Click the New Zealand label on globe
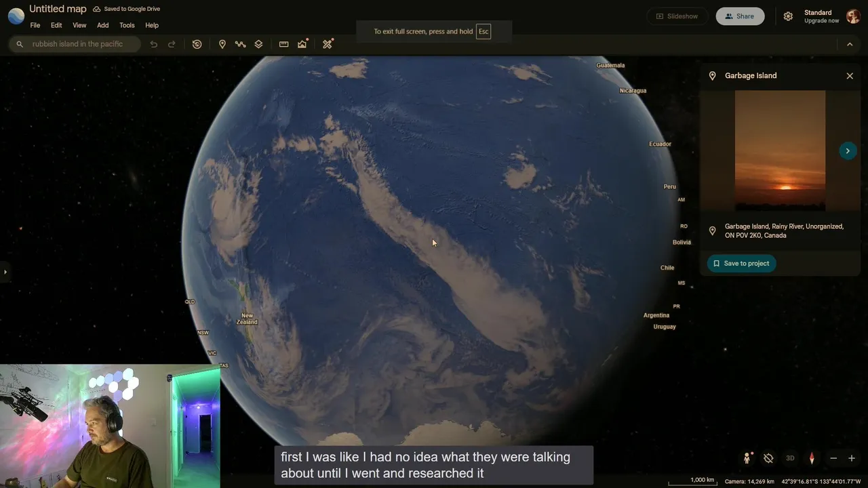The image size is (868, 488). (x=248, y=319)
